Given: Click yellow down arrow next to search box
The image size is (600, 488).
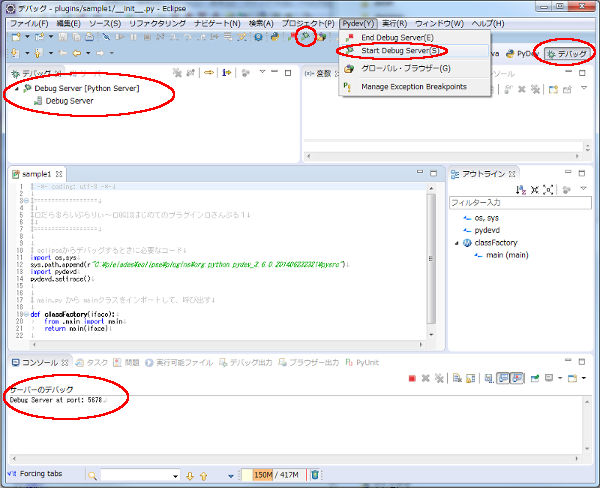Looking at the screenshot, I should pos(190,476).
